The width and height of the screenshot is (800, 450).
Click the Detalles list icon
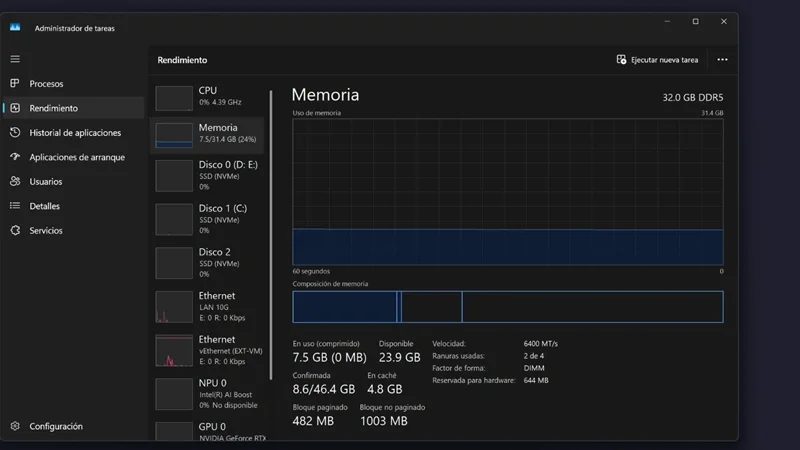coord(15,206)
